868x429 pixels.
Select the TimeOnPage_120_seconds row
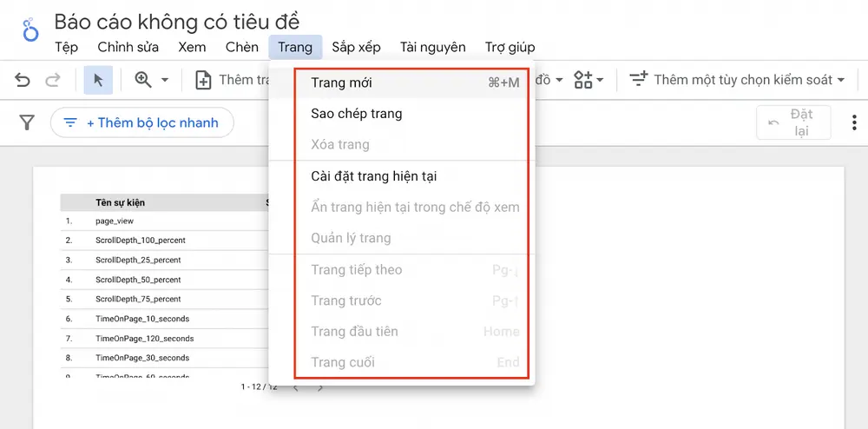click(165, 338)
